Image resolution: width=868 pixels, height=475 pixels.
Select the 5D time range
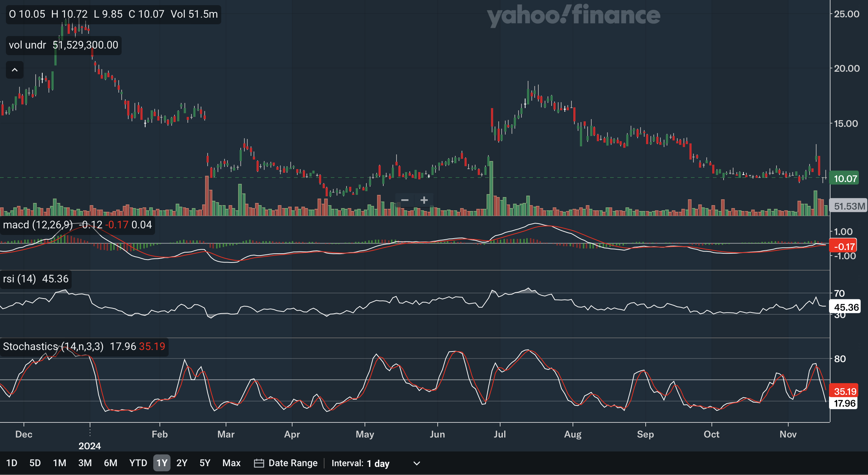pyautogui.click(x=35, y=463)
